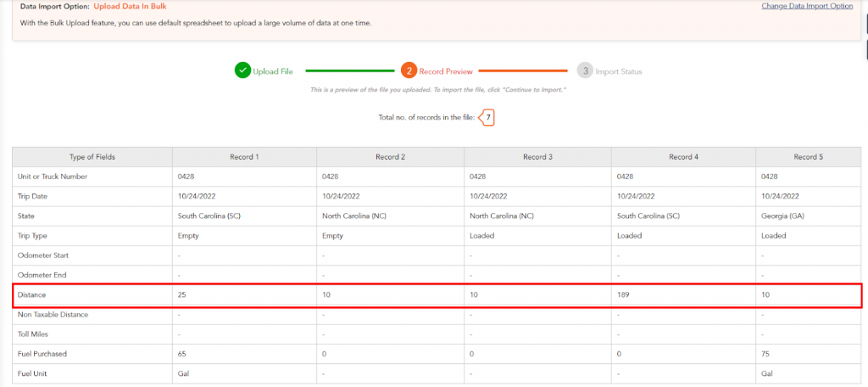Select Record 5 state Georgia (GA)
Image resolution: width=868 pixels, height=387 pixels.
pos(783,216)
